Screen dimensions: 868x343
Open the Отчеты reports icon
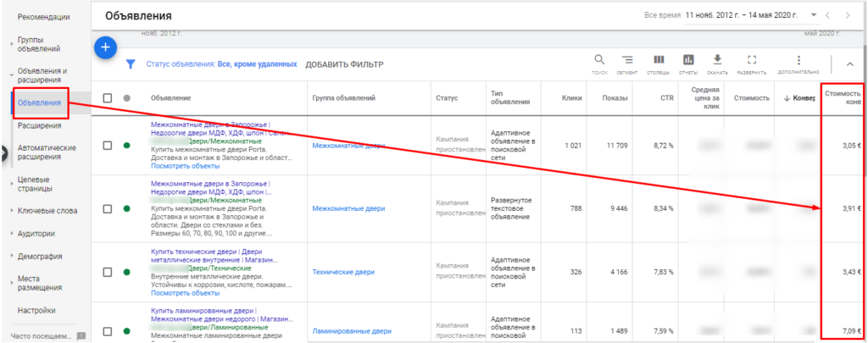click(x=688, y=61)
